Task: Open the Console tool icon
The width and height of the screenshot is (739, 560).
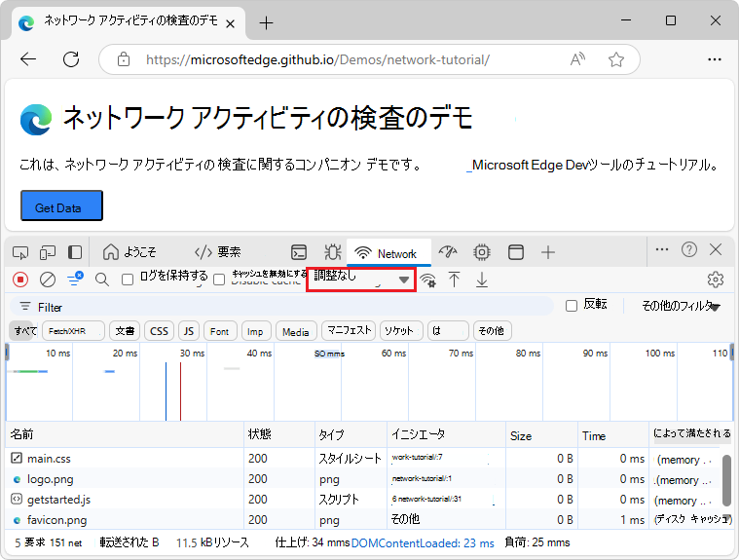Action: point(299,252)
